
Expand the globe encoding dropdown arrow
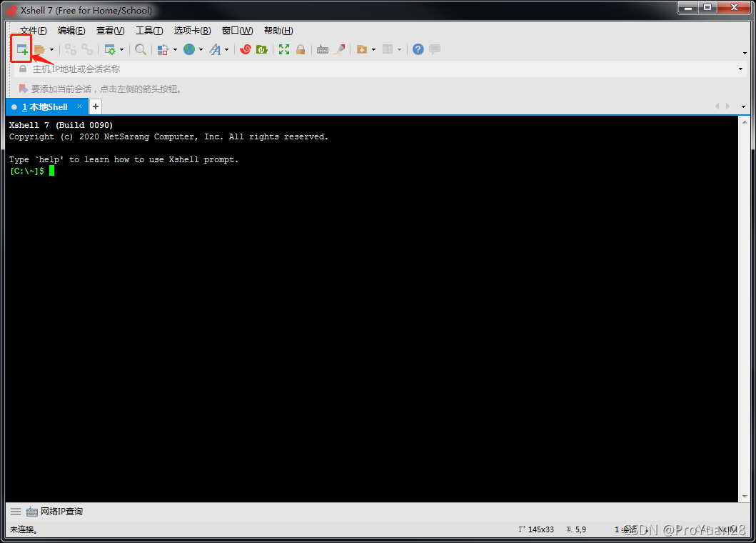pos(201,49)
